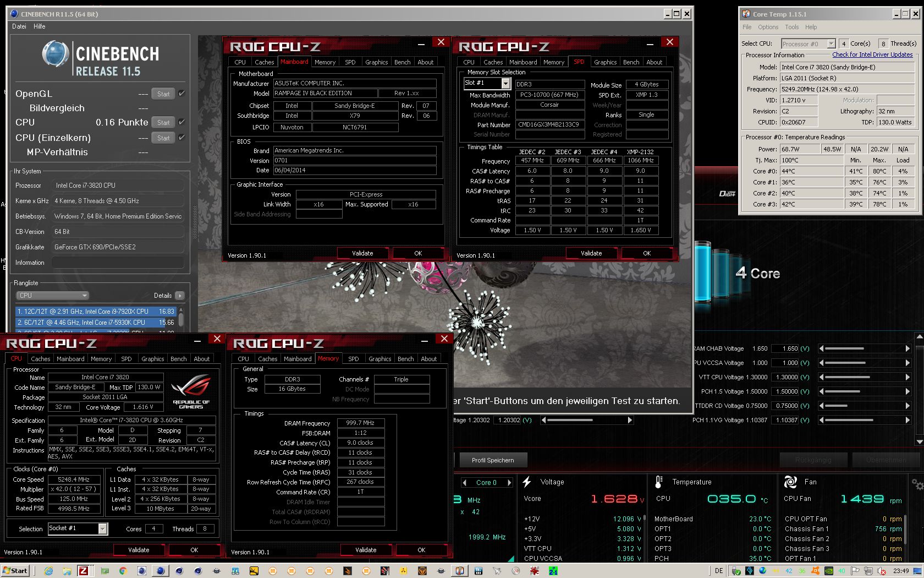The image size is (924, 578).
Task: Click Validate in CPU-Z Mainboard window
Action: [x=363, y=253]
